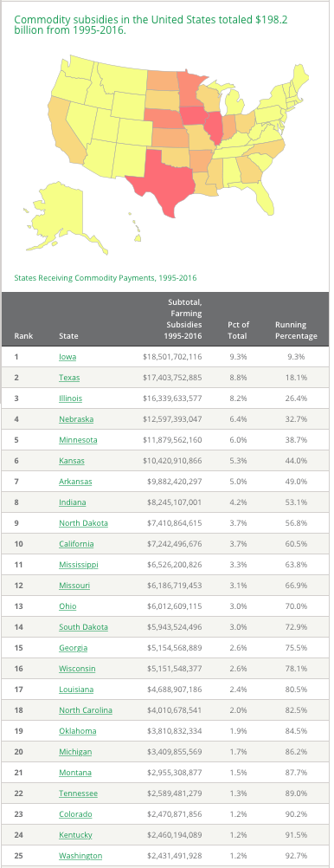Click the California link in the table
Viewport: 334px width, 868px height.
point(76,544)
